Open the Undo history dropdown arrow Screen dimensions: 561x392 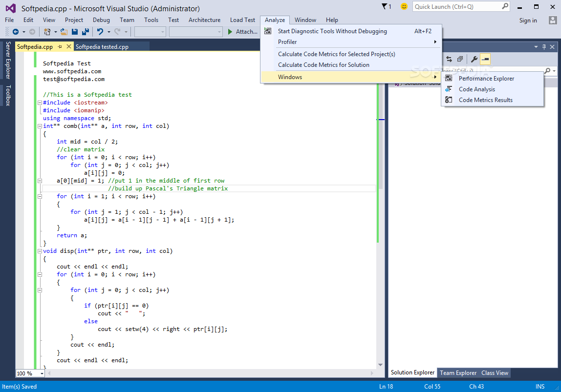(x=109, y=32)
